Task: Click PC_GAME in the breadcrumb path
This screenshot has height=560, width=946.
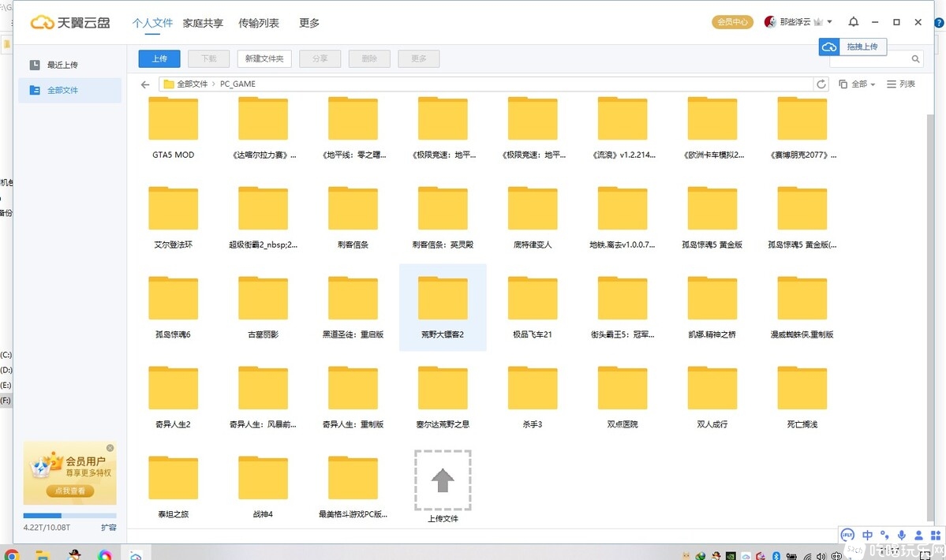Action: click(237, 84)
